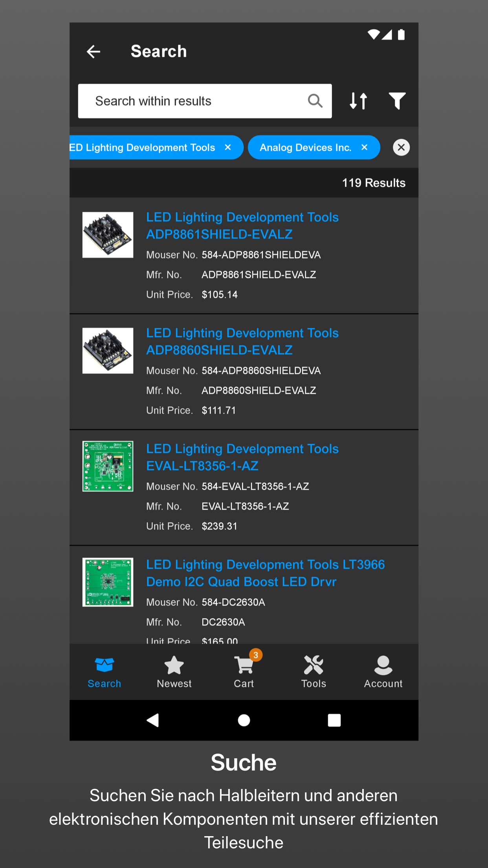Screen dimensions: 488x868
Task: Open the Account tab
Action: pyautogui.click(x=383, y=672)
